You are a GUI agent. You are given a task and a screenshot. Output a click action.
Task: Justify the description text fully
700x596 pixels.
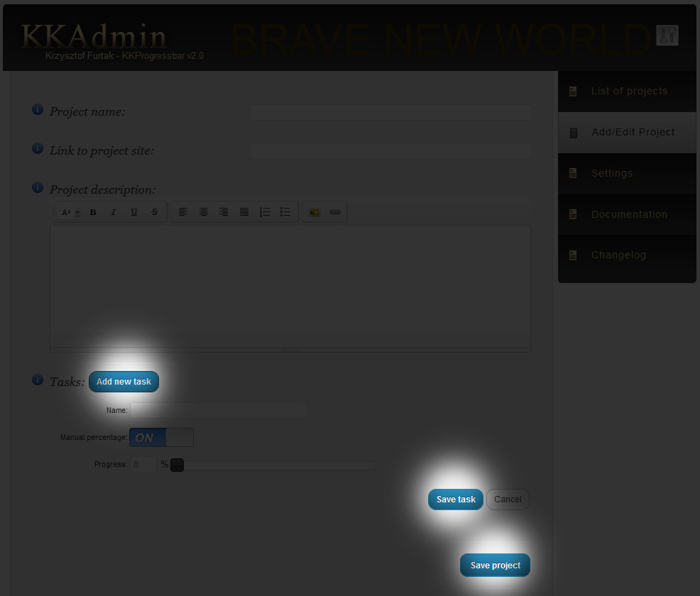[244, 212]
